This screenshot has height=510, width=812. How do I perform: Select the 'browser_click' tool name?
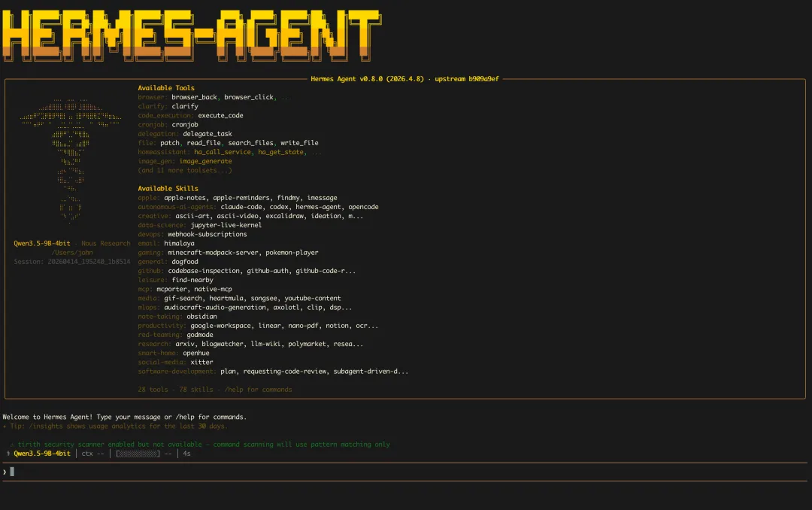pyautogui.click(x=250, y=98)
